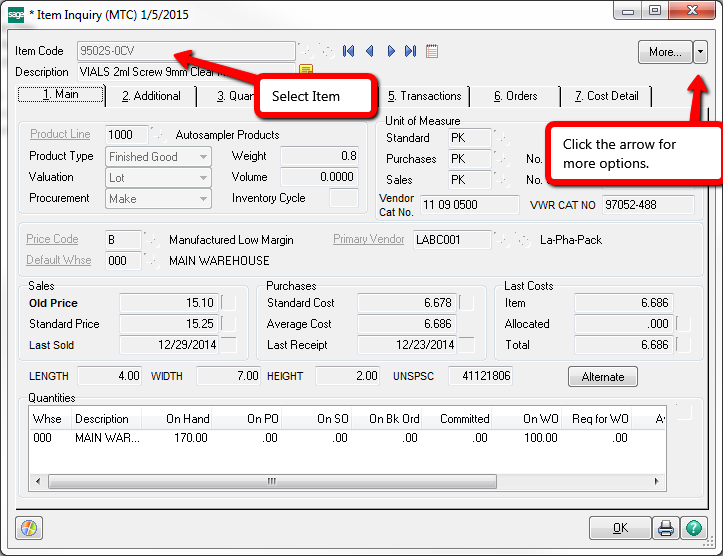723x556 pixels.
Task: Go to the first item record
Action: point(349,51)
